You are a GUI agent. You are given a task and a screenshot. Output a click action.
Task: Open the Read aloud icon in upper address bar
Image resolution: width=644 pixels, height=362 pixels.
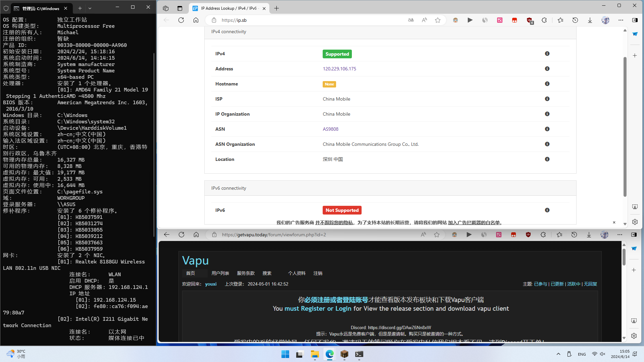tap(424, 20)
